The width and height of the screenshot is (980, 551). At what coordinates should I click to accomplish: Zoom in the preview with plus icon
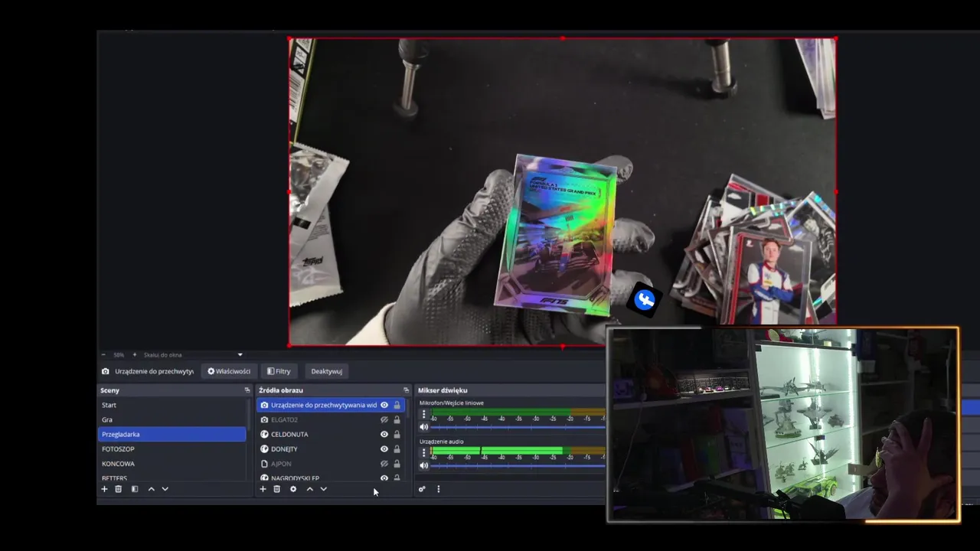coord(135,354)
